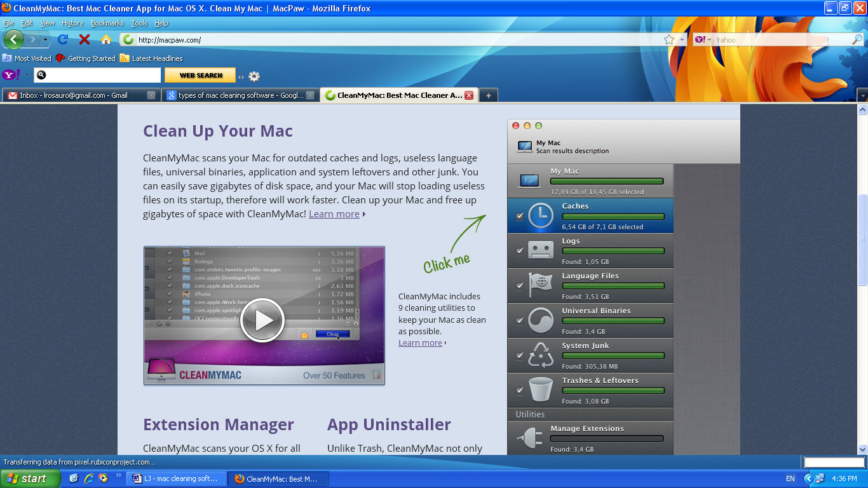The height and width of the screenshot is (488, 868).
Task: Click the Manage Extensions plug icon
Action: point(529,438)
